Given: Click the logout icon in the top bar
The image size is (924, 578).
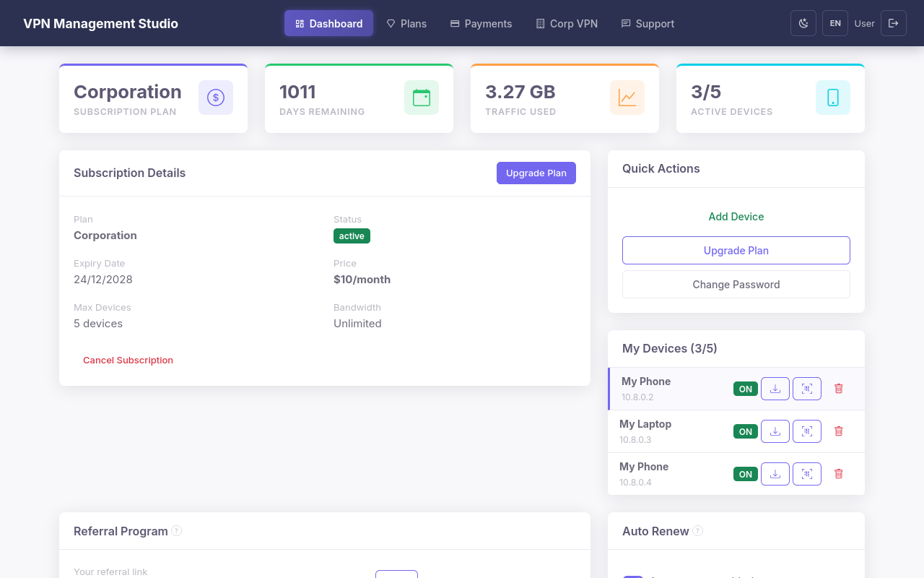Looking at the screenshot, I should [893, 23].
